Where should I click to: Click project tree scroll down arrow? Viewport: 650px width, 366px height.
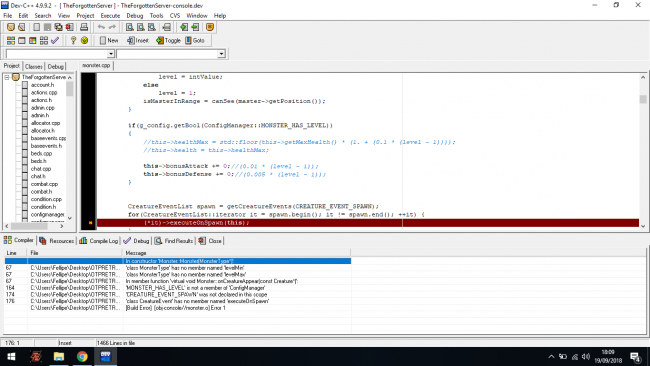click(70, 218)
